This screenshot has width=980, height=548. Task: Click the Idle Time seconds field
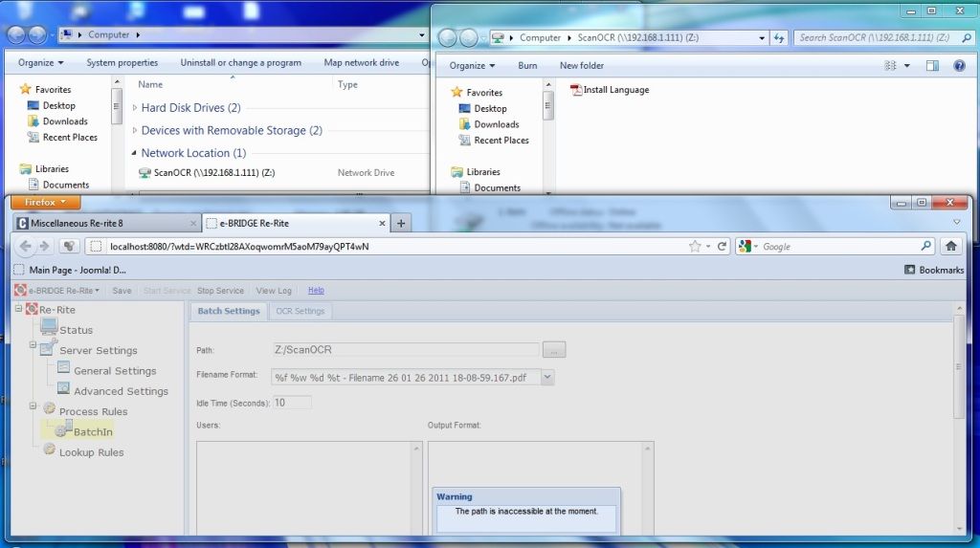click(291, 403)
